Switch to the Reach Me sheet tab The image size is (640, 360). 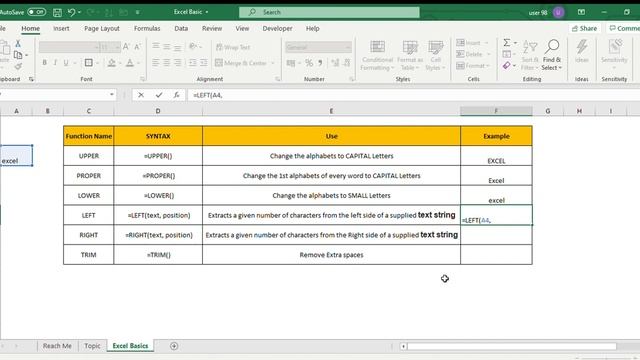click(57, 346)
